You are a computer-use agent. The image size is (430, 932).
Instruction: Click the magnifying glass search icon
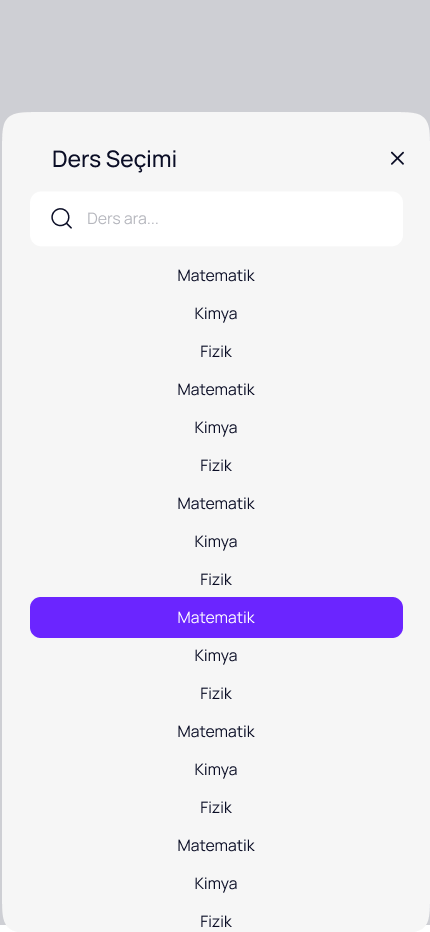tap(61, 219)
